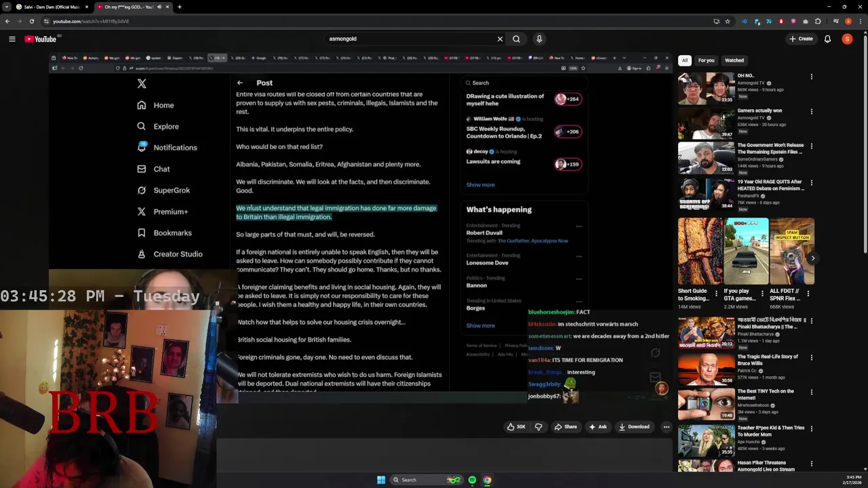Select the For you filter chip
868x488 pixels.
(706, 60)
